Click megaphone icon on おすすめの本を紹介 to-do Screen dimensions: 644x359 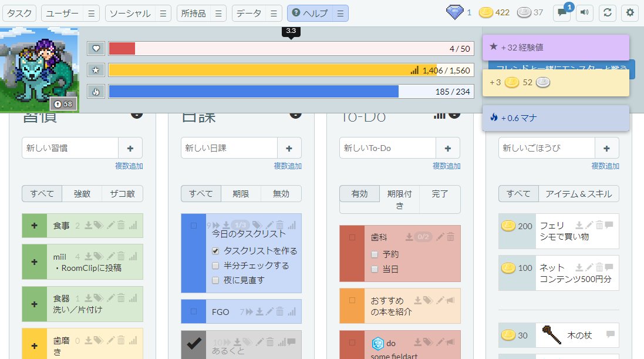point(450,300)
